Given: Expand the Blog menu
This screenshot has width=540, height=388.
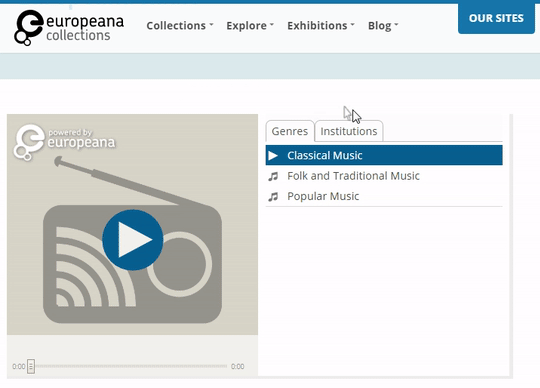Looking at the screenshot, I should click(383, 25).
